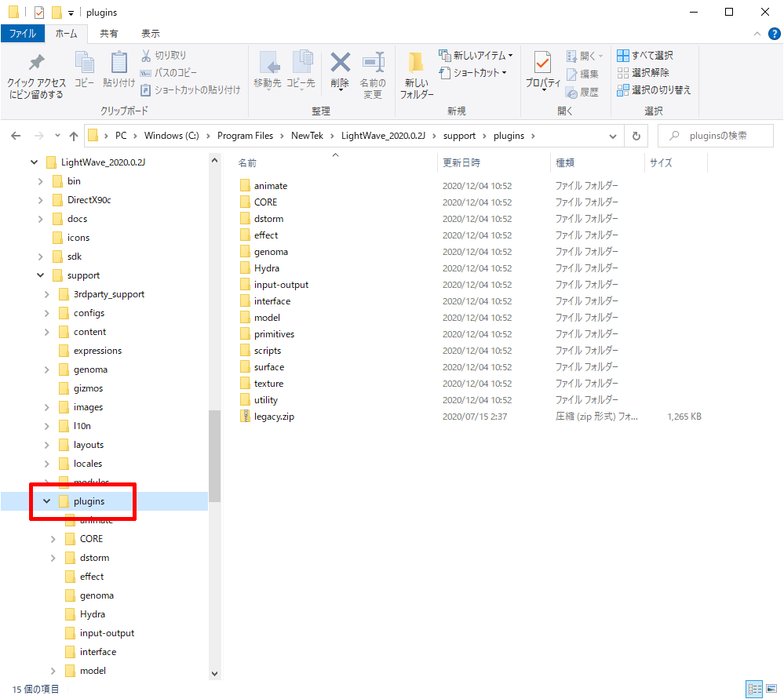Click the Paste (貼り付け) ribbon icon
This screenshot has height=699, width=784.
[119, 64]
